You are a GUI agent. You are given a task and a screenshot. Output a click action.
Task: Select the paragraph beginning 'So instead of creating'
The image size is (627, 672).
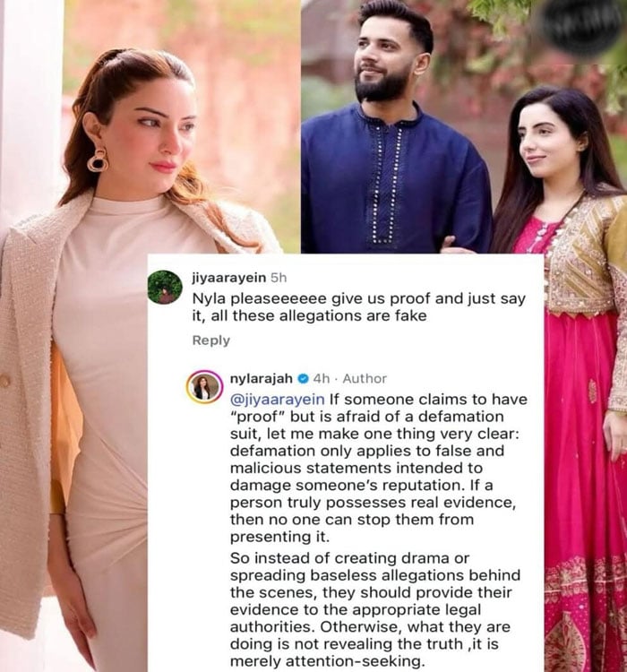click(375, 609)
